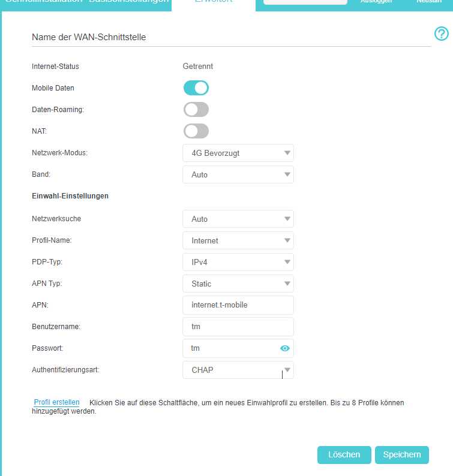Expand the Band dropdown
Image resolution: width=453 pixels, height=476 pixels.
click(238, 174)
